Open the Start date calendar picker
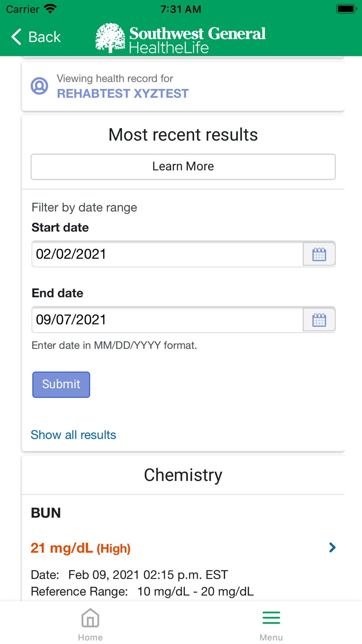 pyautogui.click(x=319, y=254)
